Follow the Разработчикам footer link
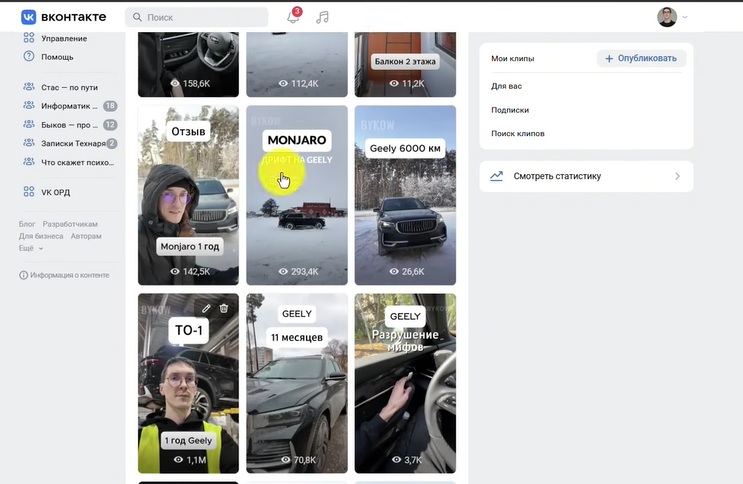Image resolution: width=743 pixels, height=484 pixels. click(70, 224)
